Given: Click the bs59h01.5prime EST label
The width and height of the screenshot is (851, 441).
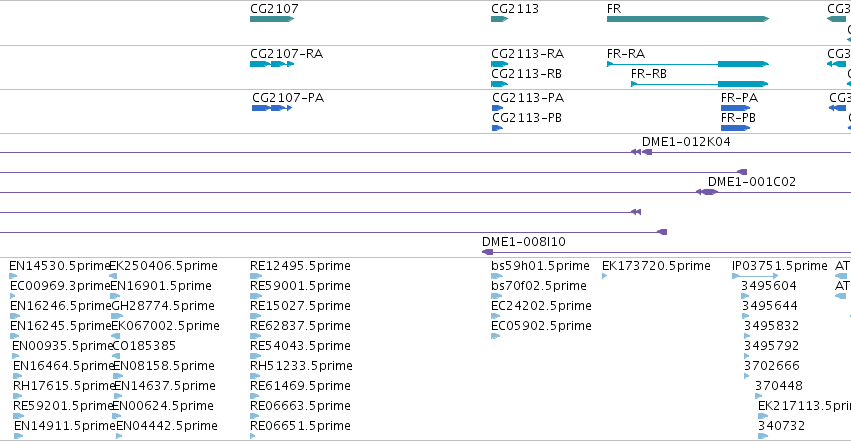Looking at the screenshot, I should coord(540,266).
